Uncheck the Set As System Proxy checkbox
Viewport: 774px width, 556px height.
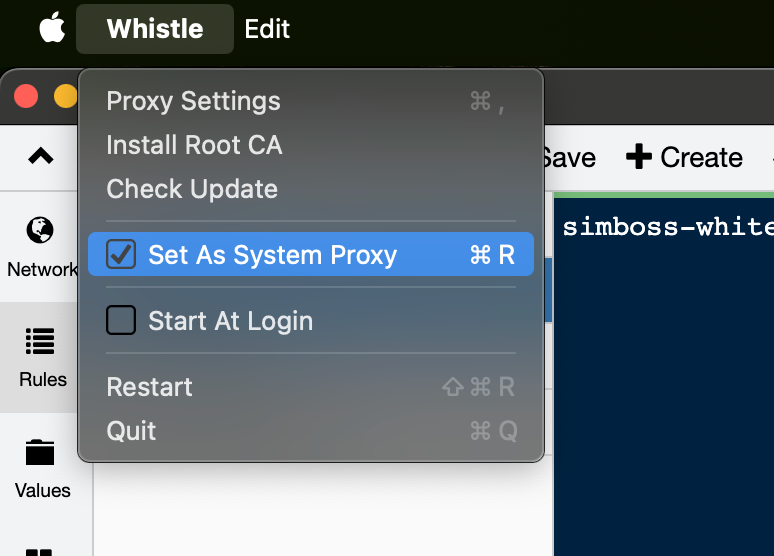[x=121, y=255]
